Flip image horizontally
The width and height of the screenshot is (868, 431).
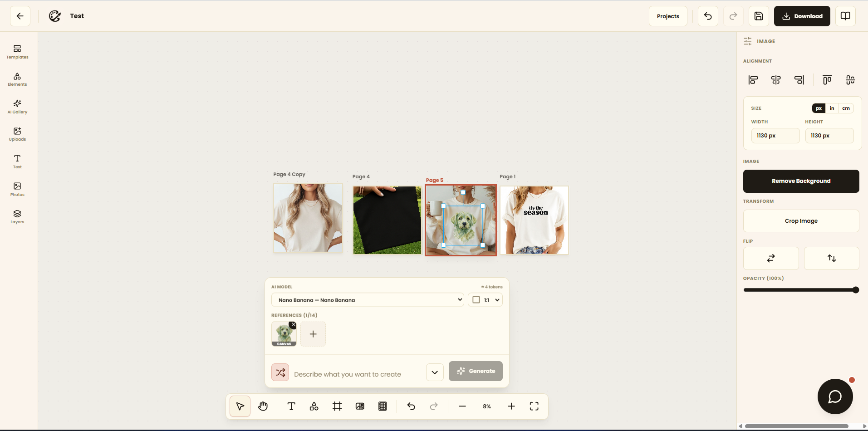[x=771, y=258]
